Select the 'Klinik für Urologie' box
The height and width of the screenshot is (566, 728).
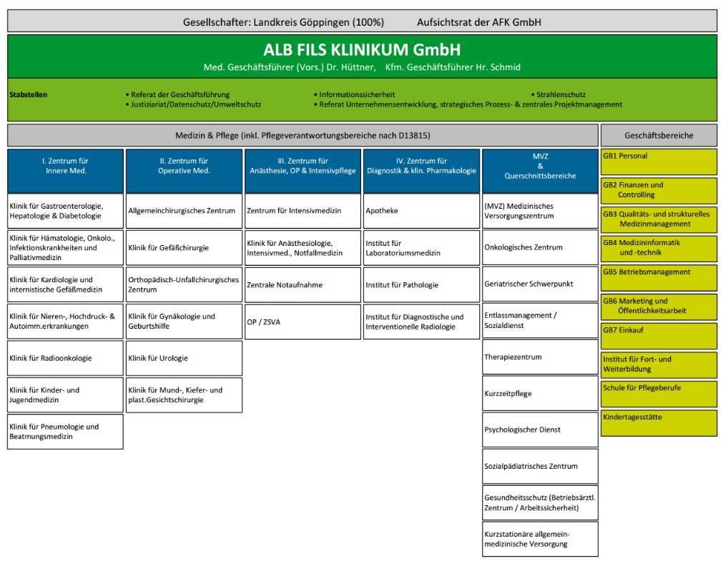(185, 358)
